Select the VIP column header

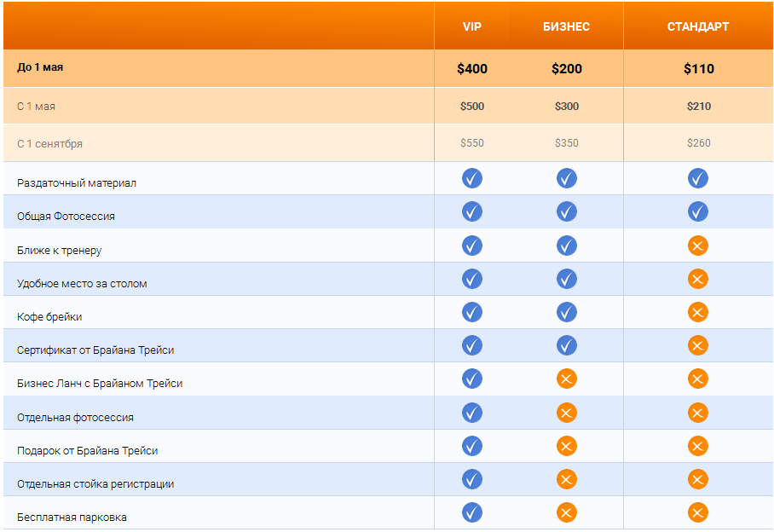pyautogui.click(x=471, y=26)
